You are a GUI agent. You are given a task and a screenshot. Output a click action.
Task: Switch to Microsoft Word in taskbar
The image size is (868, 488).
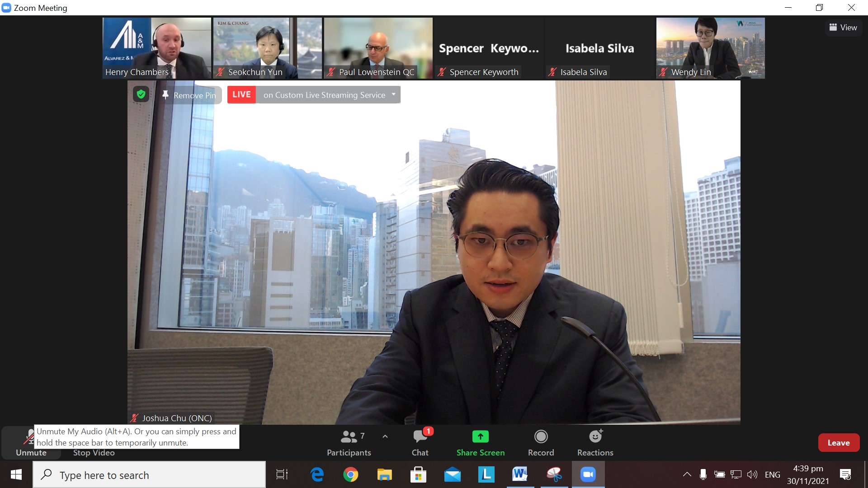point(520,474)
